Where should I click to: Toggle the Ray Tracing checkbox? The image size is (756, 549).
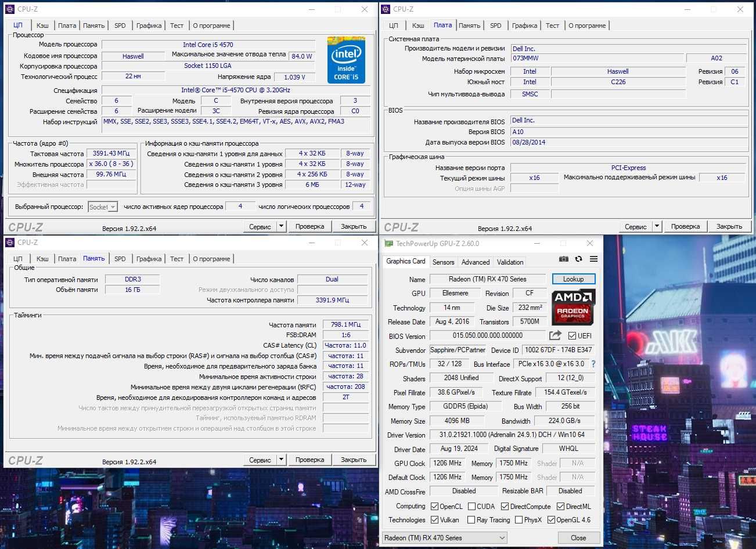point(471,520)
